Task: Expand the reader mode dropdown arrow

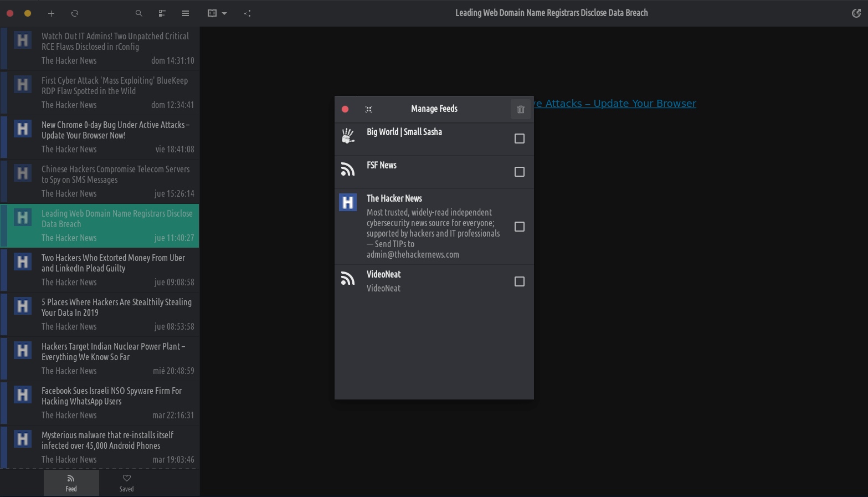Action: pyautogui.click(x=224, y=13)
